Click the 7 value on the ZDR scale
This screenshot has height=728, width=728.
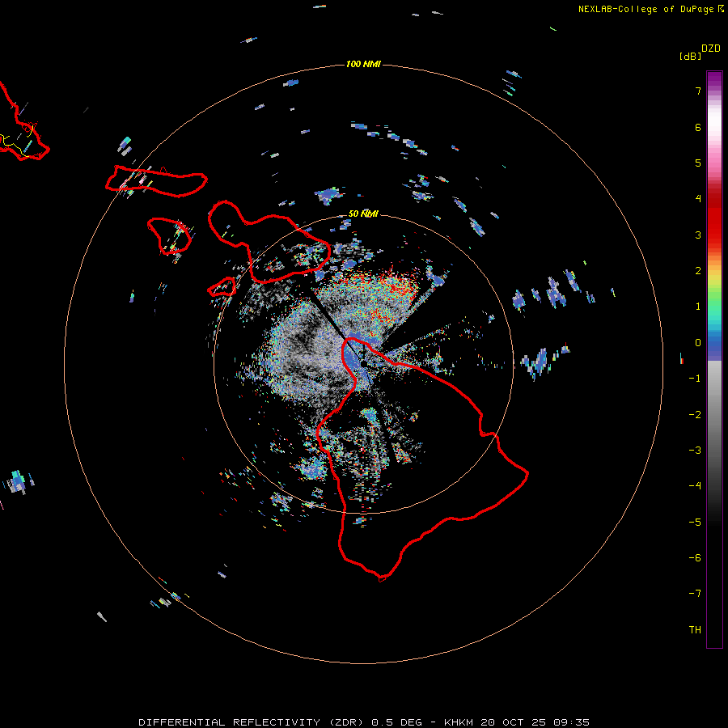(698, 91)
